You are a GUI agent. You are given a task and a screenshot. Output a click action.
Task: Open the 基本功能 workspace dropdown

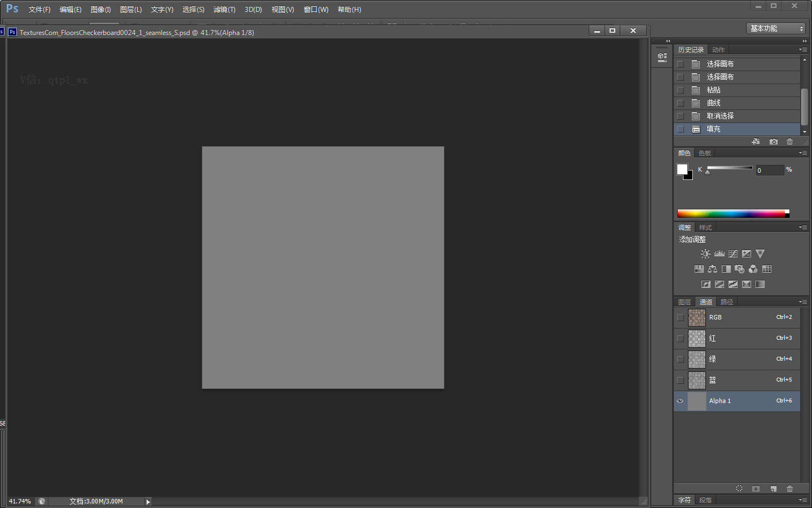click(x=776, y=28)
